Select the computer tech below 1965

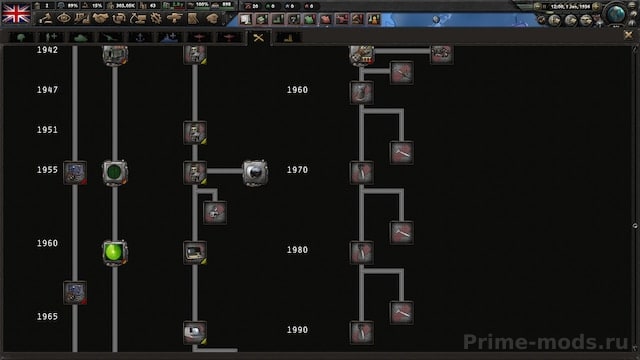click(195, 332)
